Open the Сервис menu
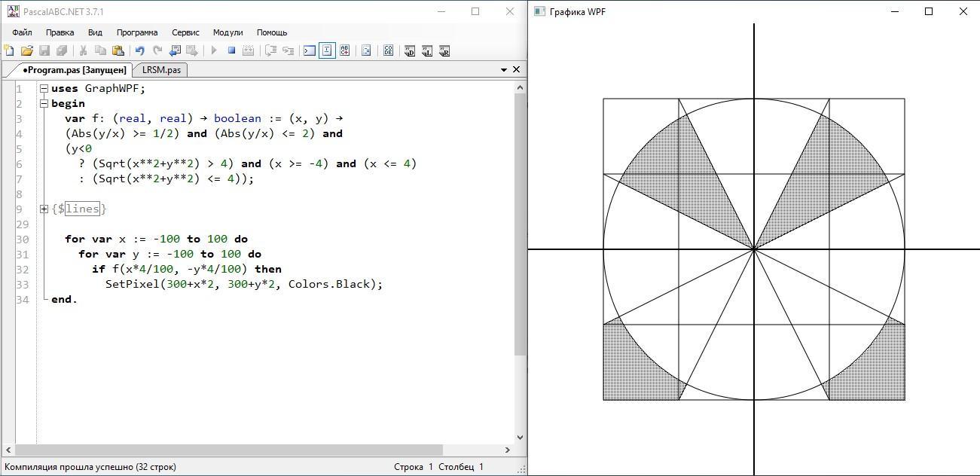This screenshot has width=980, height=476. pos(185,32)
